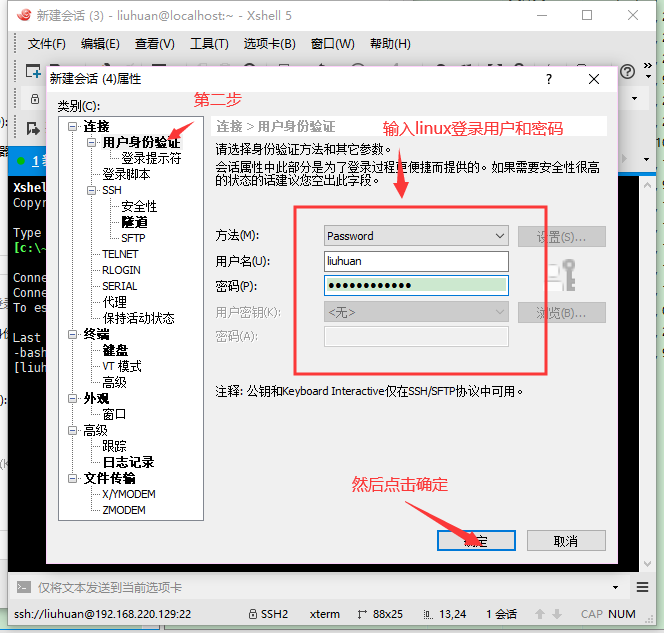Select X/YMODEM in the tree
Screen dimensions: 664x633
[129, 494]
